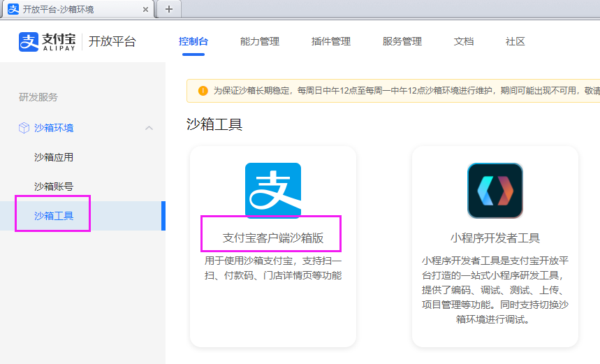
Task: Click the 开放平台 header text
Action: 112,41
